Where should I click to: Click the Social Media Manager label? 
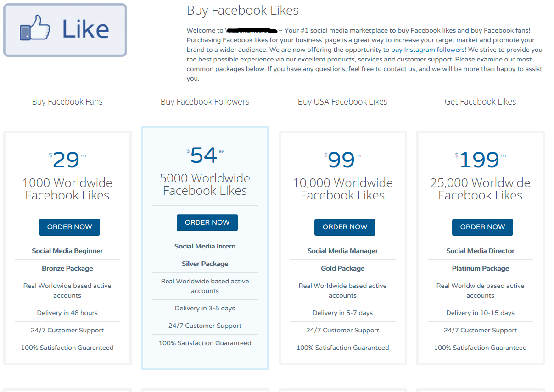pos(342,251)
